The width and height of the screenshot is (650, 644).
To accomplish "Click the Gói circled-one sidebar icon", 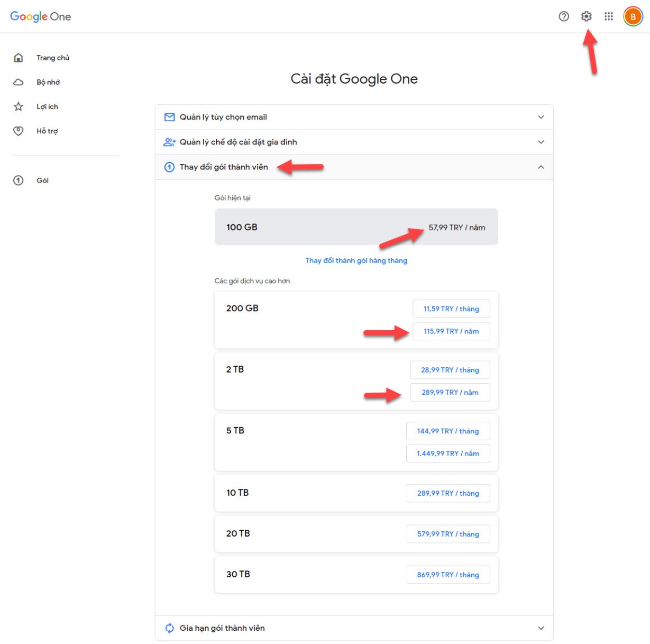I will 19,180.
